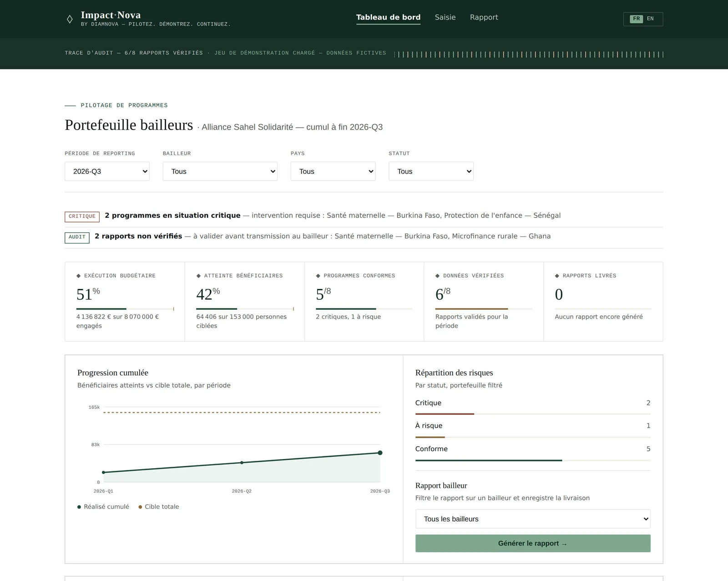728x581 pixels.
Task: Click the audit trace tick strip
Action: tap(529, 55)
